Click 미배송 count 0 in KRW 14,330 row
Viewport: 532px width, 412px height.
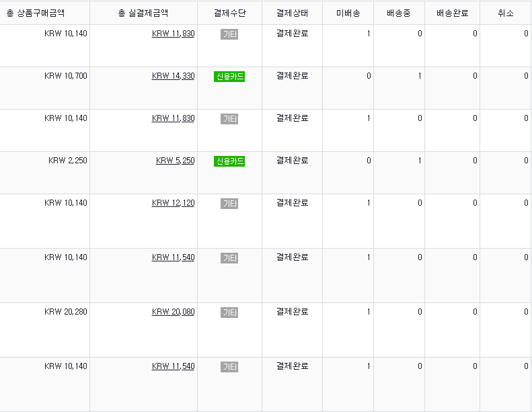pos(369,76)
